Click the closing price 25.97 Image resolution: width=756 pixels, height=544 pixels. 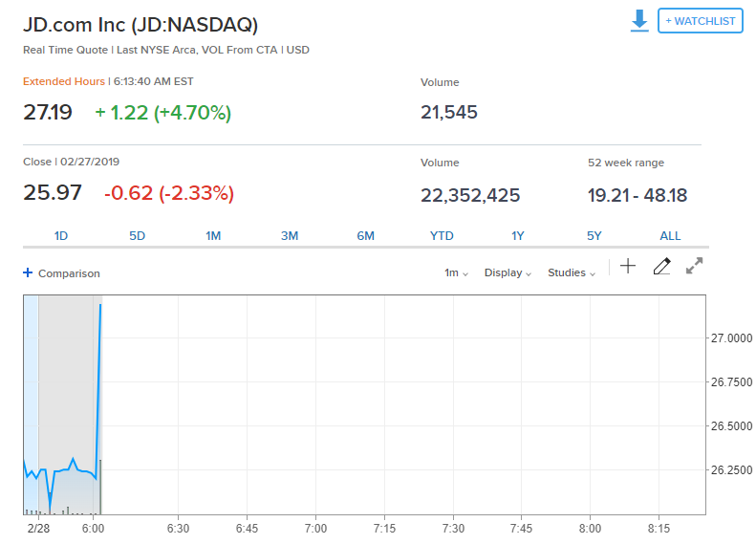(x=52, y=192)
